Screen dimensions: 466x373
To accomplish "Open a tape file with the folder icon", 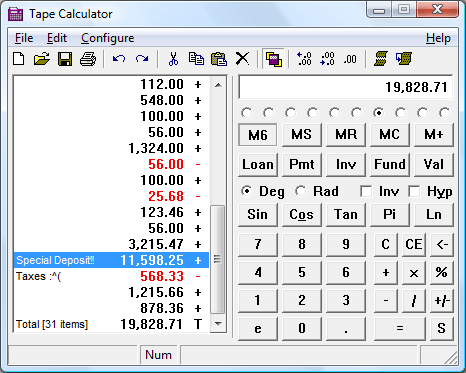I will click(x=42, y=59).
